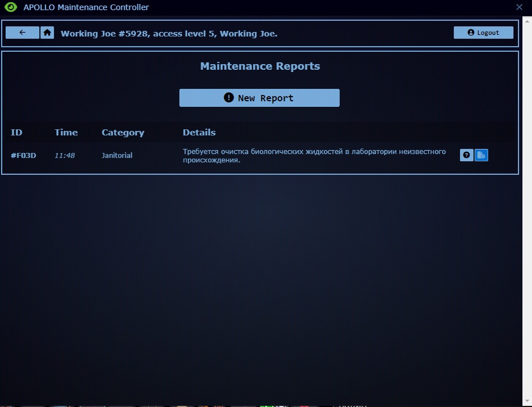Click the document icon button for report #F03D
The height and width of the screenshot is (407, 532).
(x=481, y=155)
